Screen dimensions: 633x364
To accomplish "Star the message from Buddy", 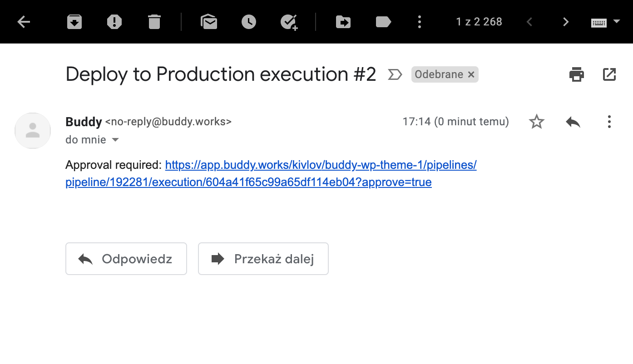I will click(537, 122).
